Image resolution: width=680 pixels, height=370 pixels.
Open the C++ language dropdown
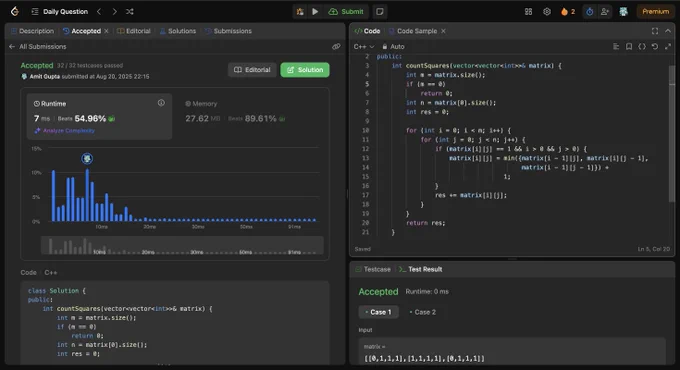(x=364, y=46)
